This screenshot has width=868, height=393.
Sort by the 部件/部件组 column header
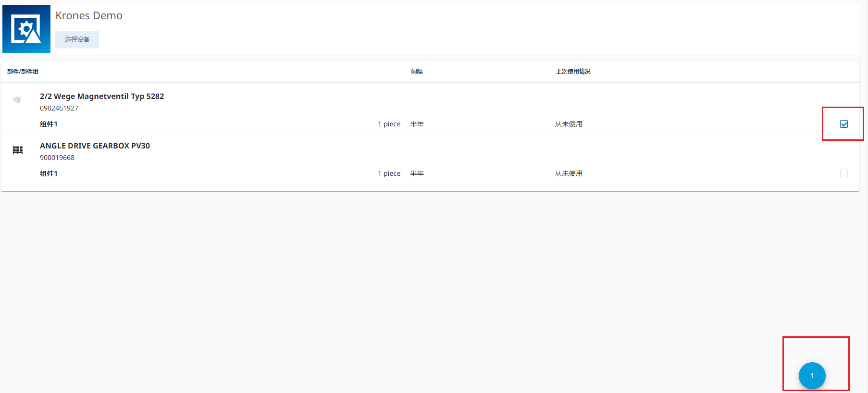23,72
